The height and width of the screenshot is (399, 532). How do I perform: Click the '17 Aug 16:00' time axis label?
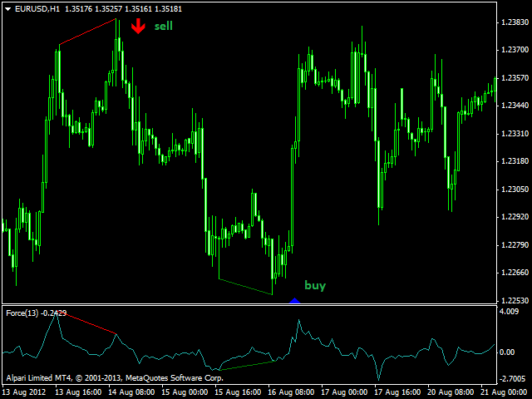(x=397, y=392)
